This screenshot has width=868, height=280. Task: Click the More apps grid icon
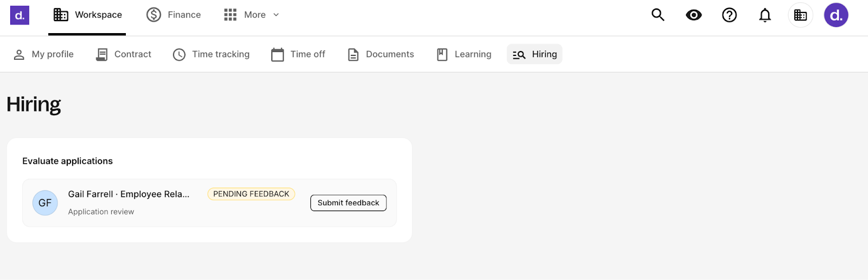pos(230,15)
